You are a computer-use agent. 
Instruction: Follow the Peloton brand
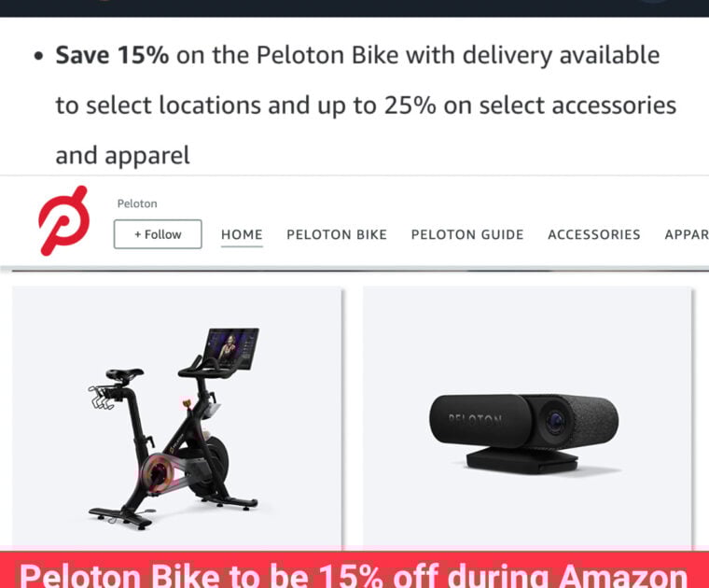158,234
